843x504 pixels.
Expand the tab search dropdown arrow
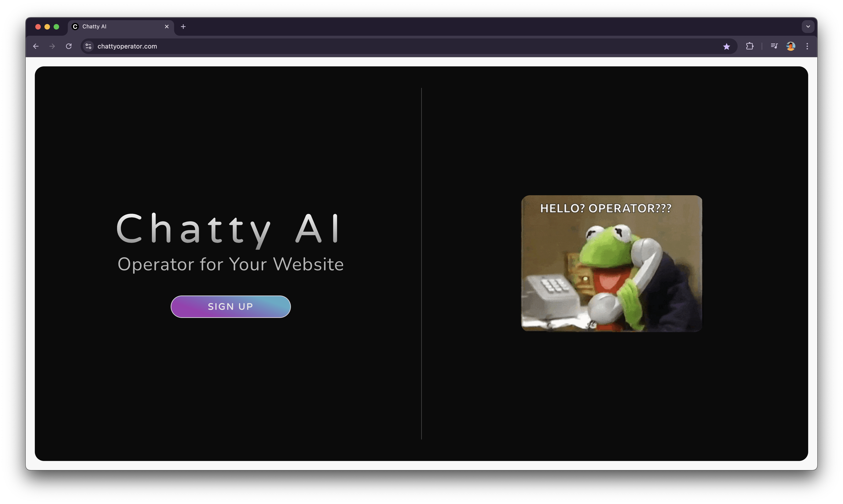(808, 27)
